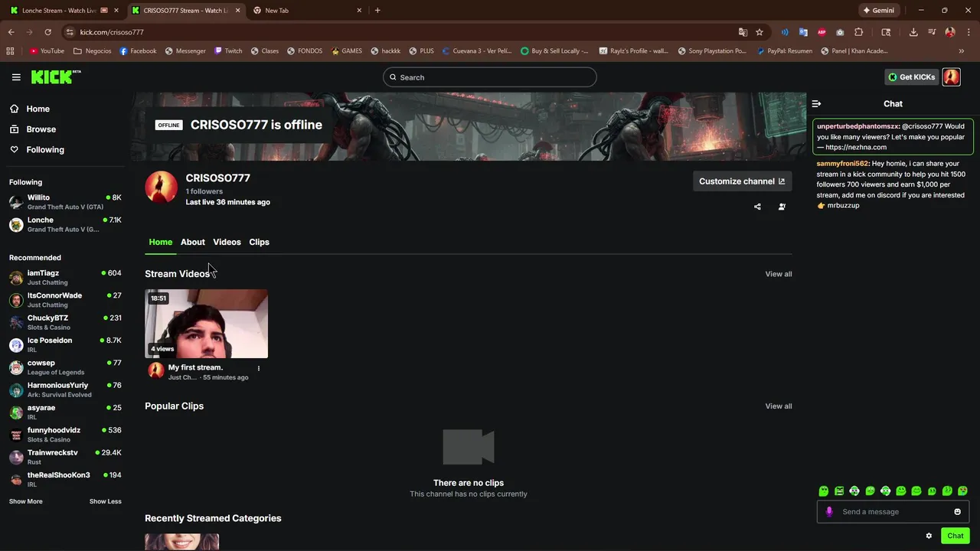
Task: Open Trainwreckstv recommended channel
Action: coord(65,457)
